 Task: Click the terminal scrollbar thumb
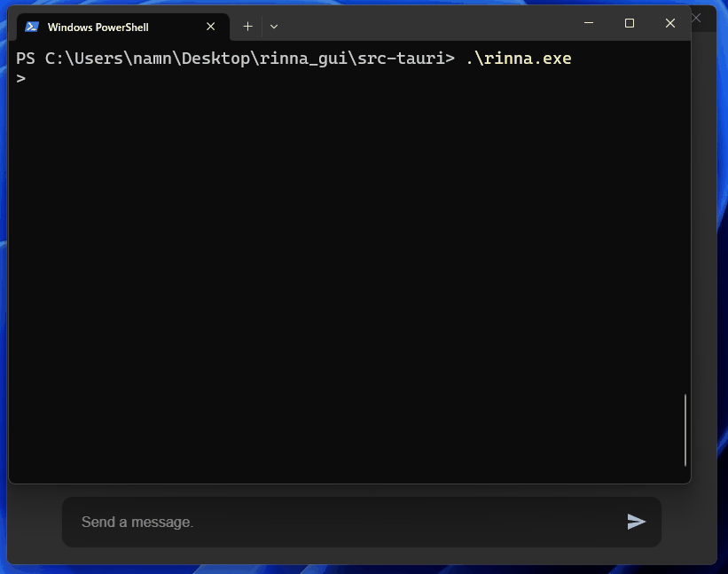click(685, 432)
